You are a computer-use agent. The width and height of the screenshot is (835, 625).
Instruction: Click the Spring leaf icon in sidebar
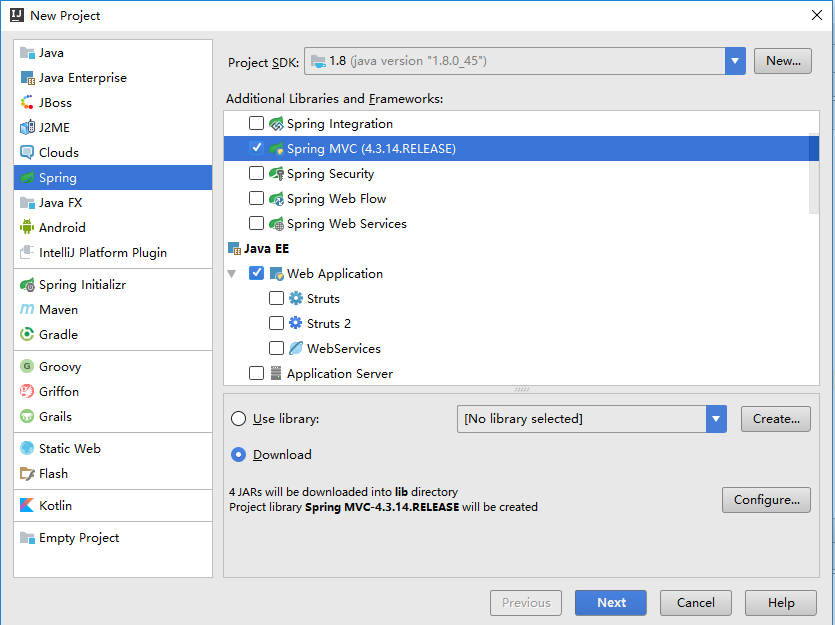point(27,177)
